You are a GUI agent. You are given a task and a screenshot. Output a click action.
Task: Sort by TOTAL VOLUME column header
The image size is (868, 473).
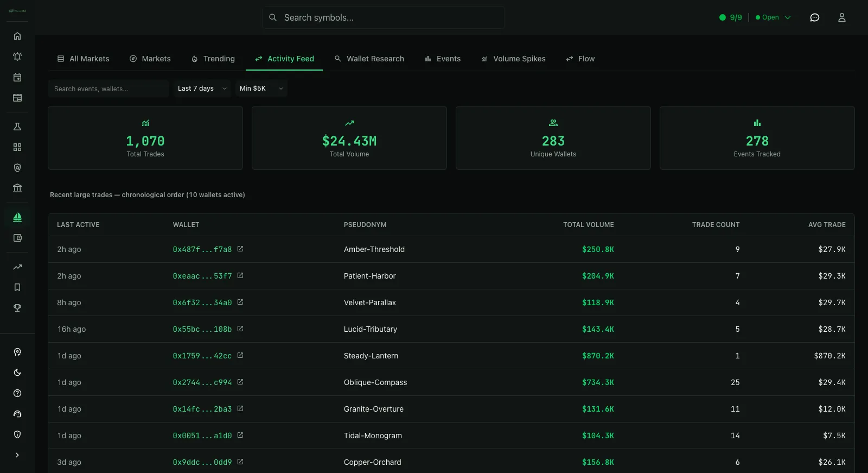[589, 225]
